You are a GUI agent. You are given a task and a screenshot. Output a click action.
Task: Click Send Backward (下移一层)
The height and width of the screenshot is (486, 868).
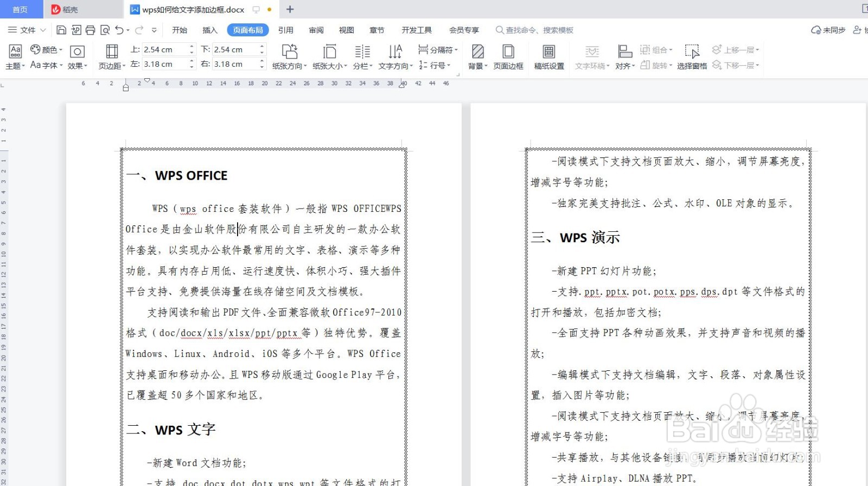tap(736, 65)
